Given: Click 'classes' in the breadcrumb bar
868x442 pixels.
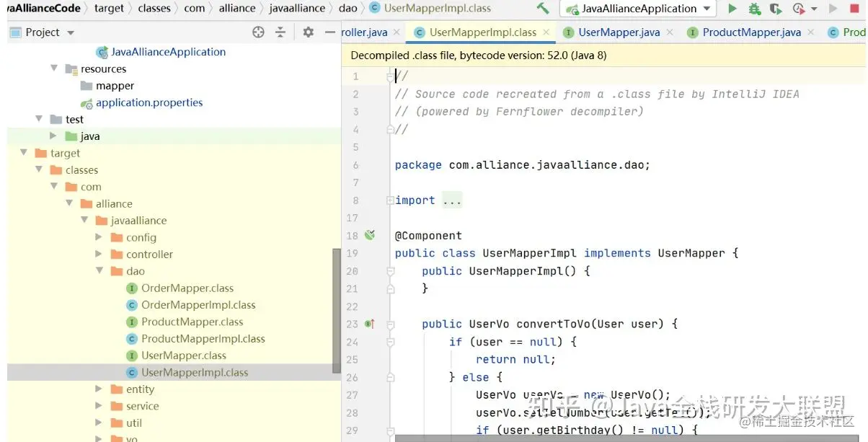Looking at the screenshot, I should (154, 9).
